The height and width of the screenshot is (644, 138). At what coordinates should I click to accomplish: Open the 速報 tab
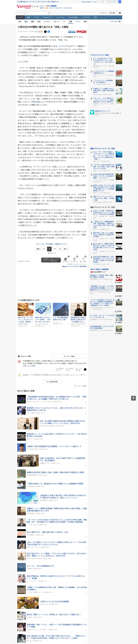click(x=28, y=17)
